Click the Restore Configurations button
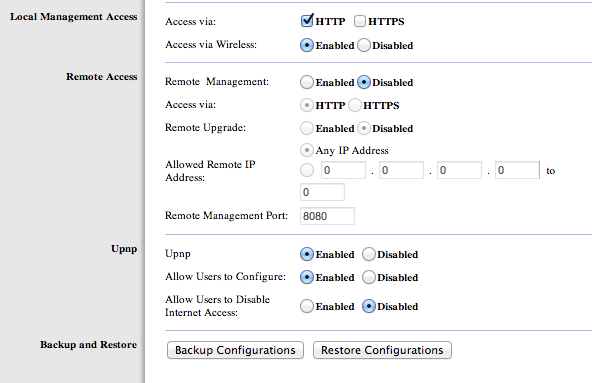The width and height of the screenshot is (592, 383). point(382,350)
